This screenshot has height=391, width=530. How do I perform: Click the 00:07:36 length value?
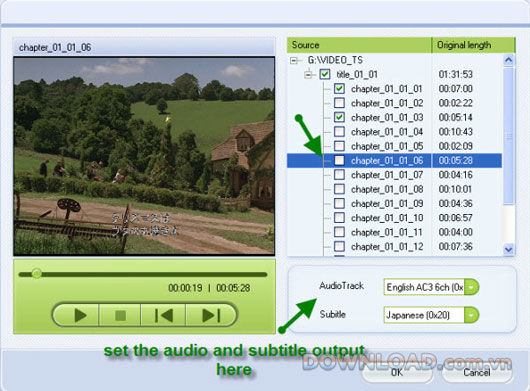coord(455,247)
